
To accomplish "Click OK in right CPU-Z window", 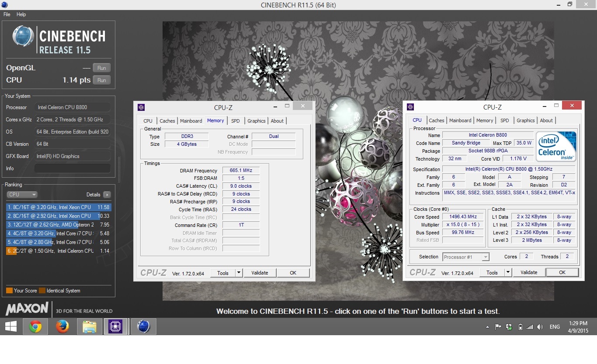I will point(562,272).
